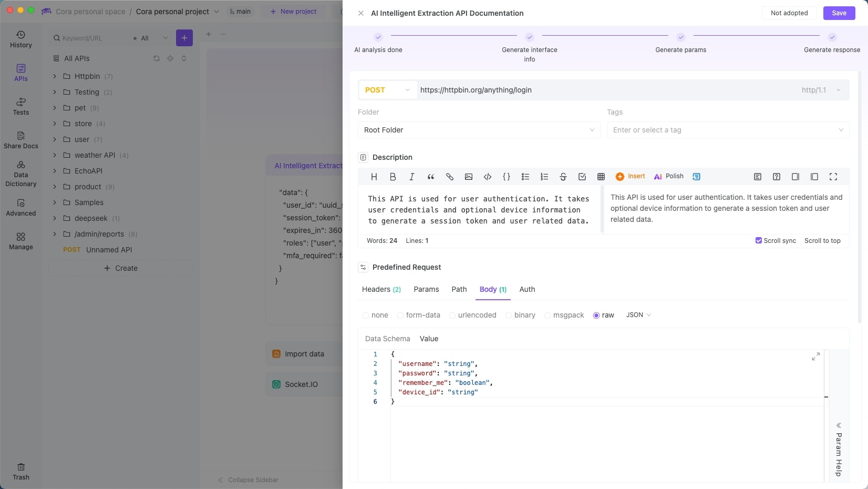Image resolution: width=868 pixels, height=489 pixels.
Task: Insert a task checklist in description
Action: pos(582,177)
